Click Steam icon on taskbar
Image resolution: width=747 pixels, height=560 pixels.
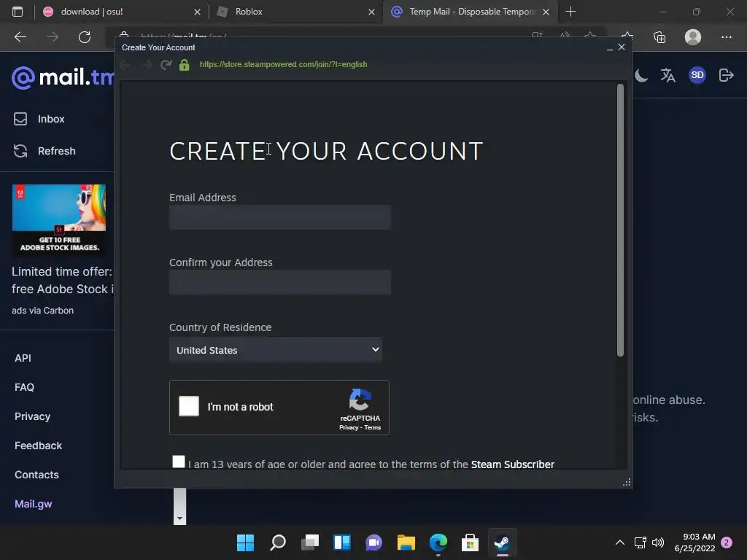502,542
